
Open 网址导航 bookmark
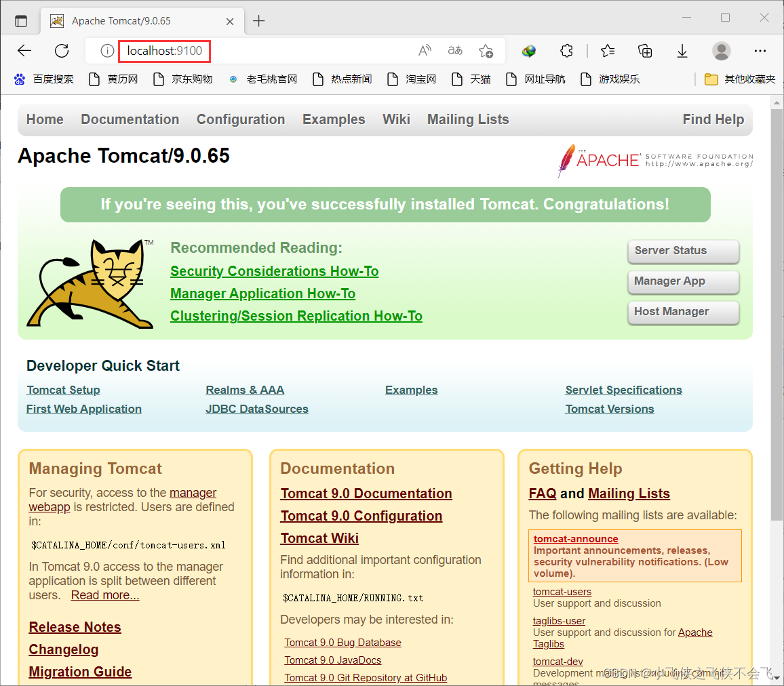(536, 79)
